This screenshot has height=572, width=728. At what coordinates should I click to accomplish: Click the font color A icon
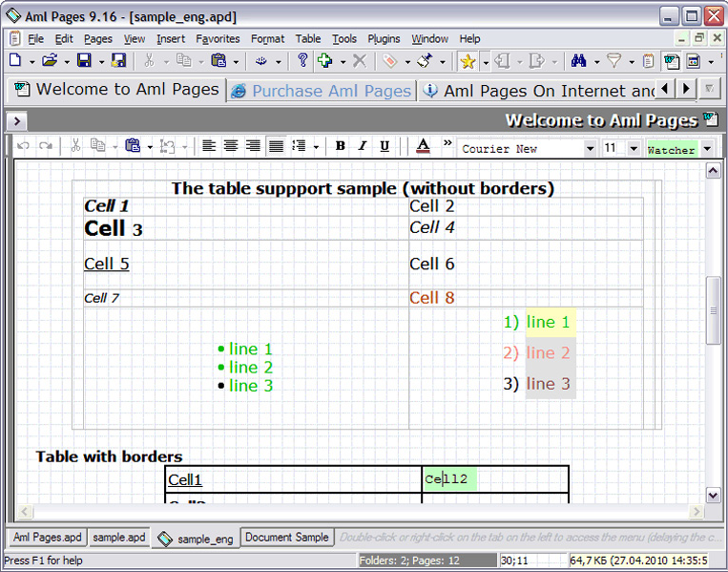pos(423,146)
